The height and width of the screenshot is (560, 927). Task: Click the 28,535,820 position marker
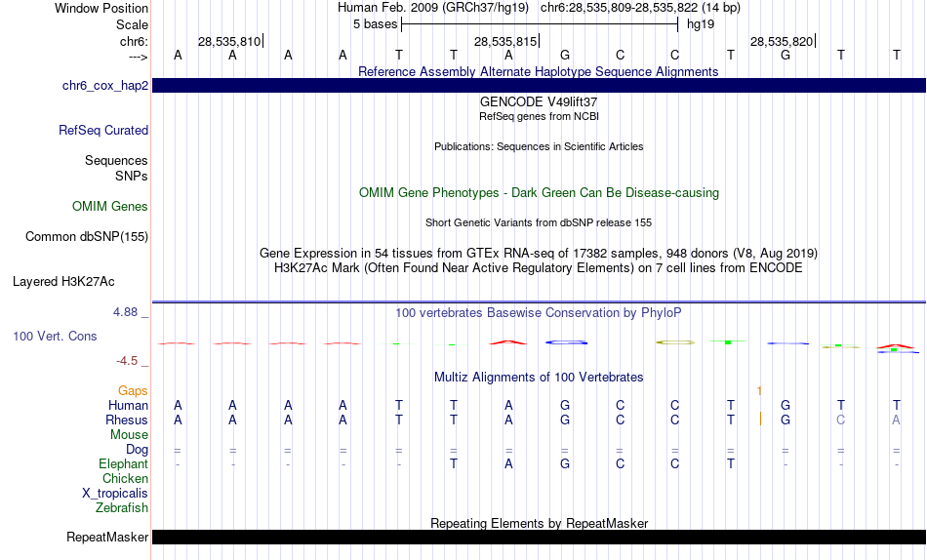pyautogui.click(x=783, y=41)
